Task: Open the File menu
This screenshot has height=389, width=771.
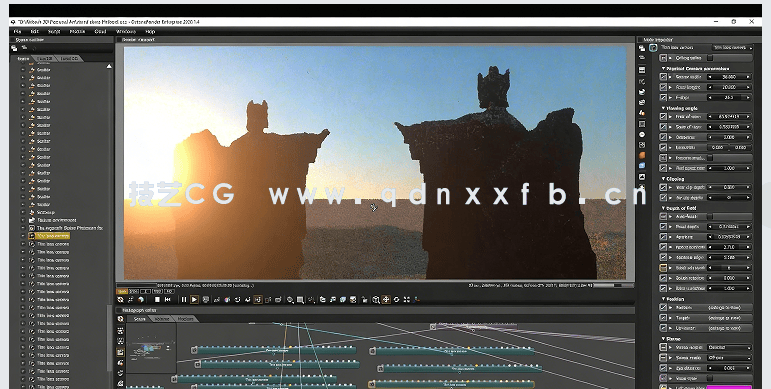Action: (x=18, y=31)
